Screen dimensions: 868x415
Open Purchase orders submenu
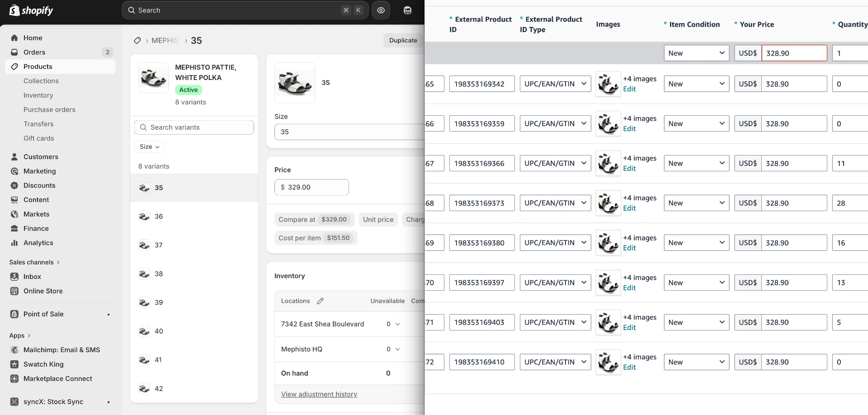[x=49, y=110]
